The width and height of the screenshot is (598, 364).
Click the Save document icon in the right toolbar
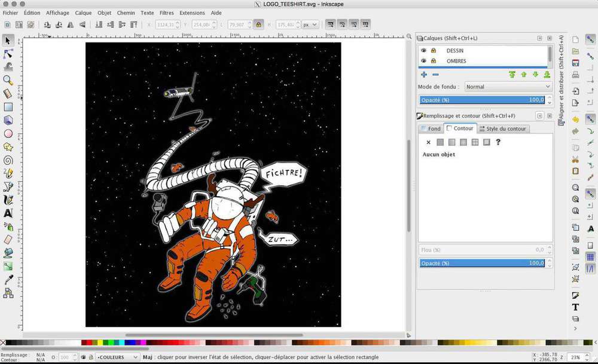coord(575,63)
